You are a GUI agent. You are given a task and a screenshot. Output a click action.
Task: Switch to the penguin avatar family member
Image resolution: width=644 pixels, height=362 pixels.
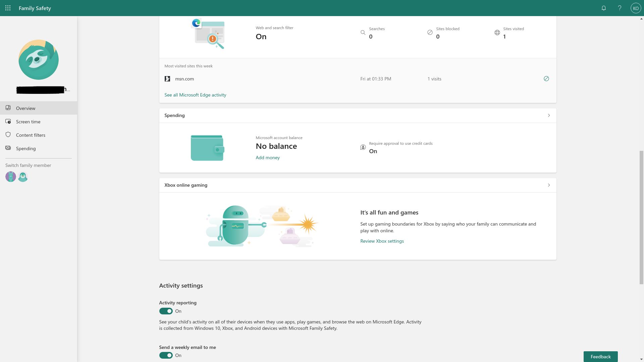(23, 177)
